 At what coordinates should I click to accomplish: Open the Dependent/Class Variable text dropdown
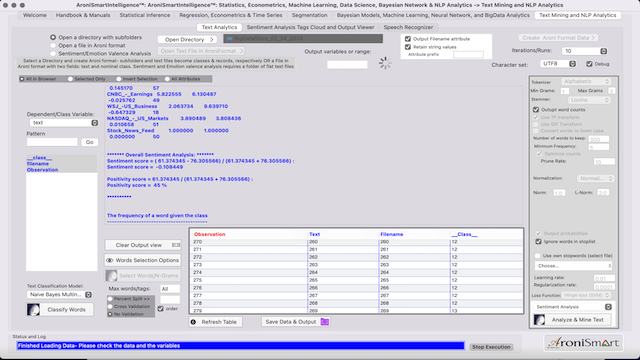coord(64,122)
